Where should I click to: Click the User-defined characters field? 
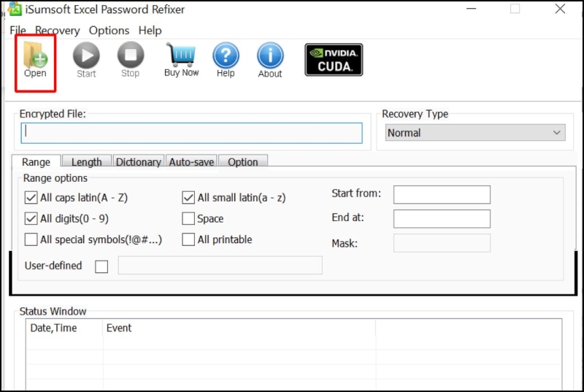coord(220,265)
